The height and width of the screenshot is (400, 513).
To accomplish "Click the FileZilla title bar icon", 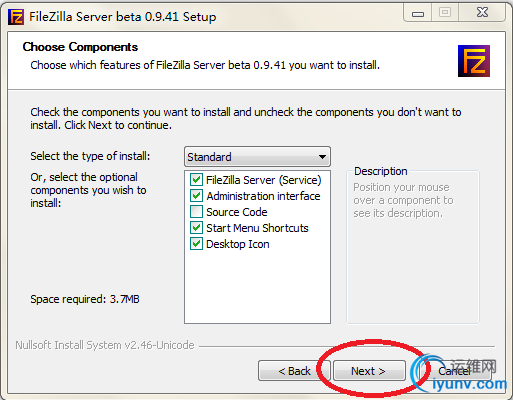I will point(16,17).
